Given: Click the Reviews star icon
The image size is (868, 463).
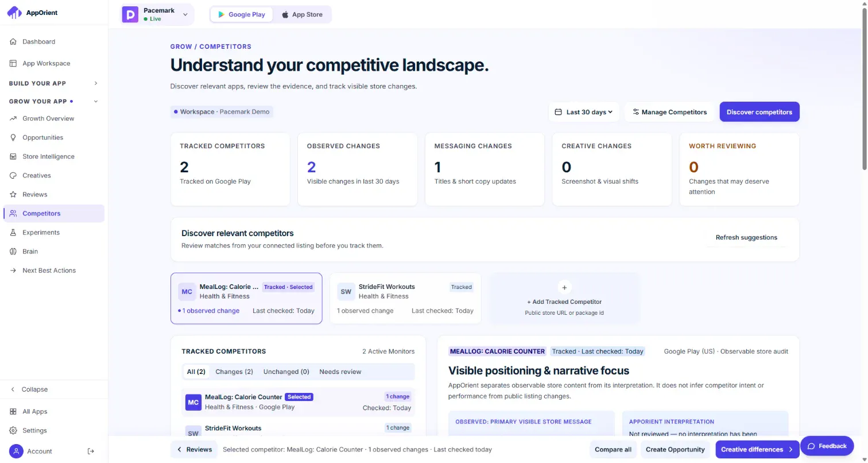Looking at the screenshot, I should click(13, 194).
